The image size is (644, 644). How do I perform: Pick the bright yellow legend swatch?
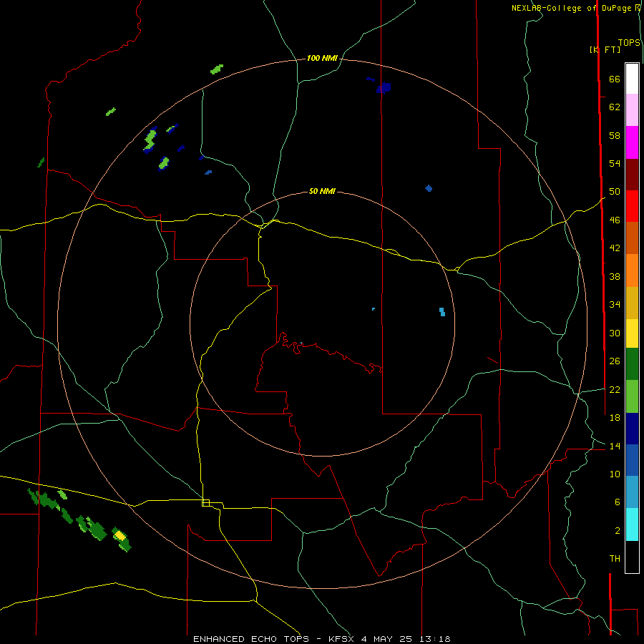[x=632, y=333]
